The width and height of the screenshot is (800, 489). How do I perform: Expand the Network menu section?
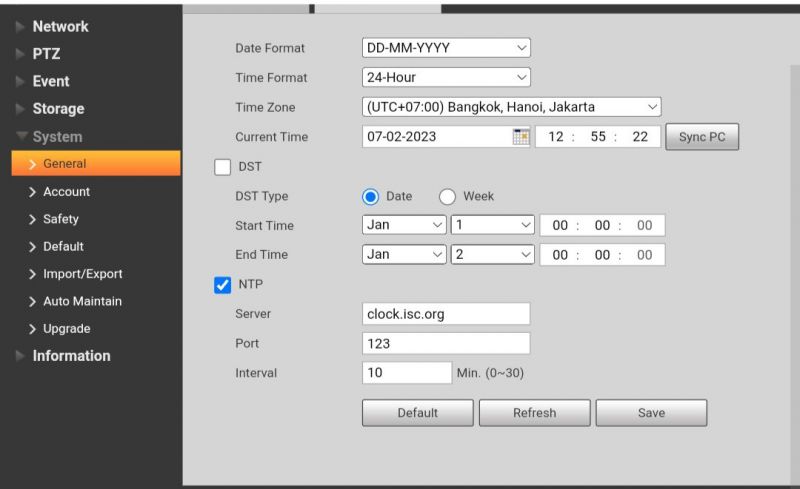61,26
